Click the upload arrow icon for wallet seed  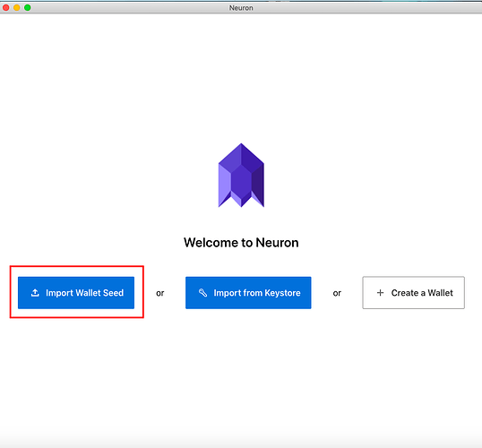[x=35, y=293]
